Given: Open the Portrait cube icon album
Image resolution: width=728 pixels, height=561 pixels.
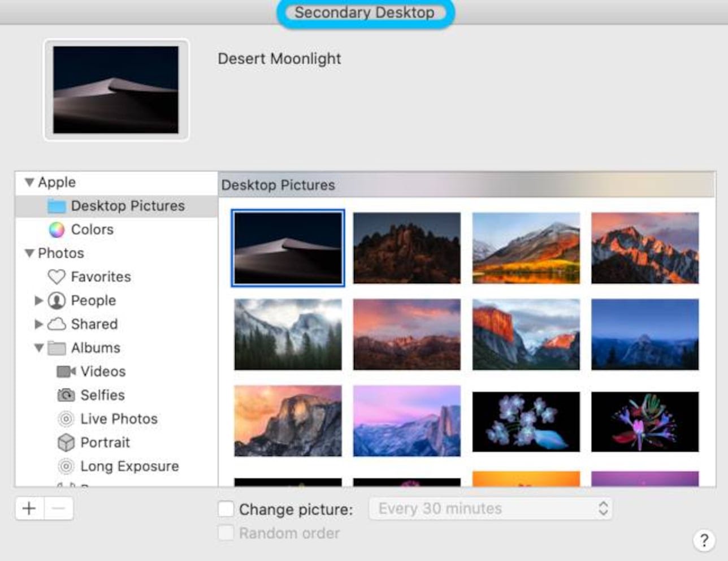Looking at the screenshot, I should (x=66, y=442).
